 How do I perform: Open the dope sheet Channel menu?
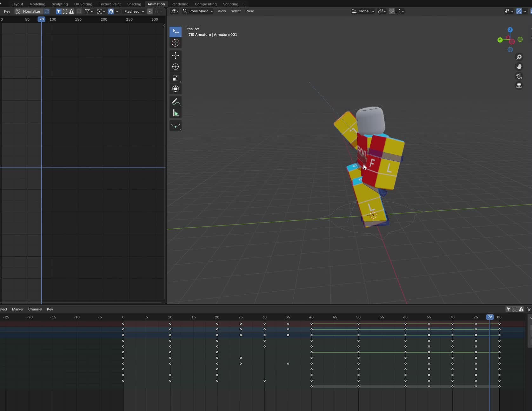pyautogui.click(x=35, y=309)
